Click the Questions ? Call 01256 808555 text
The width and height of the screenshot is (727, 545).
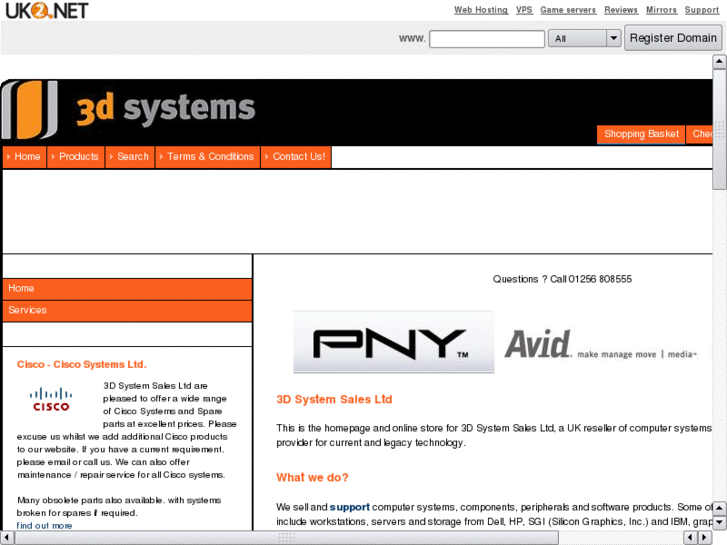[x=562, y=279]
